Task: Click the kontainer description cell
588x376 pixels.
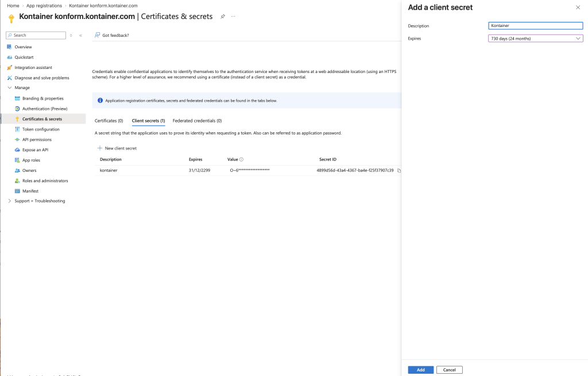Action: [x=109, y=171]
